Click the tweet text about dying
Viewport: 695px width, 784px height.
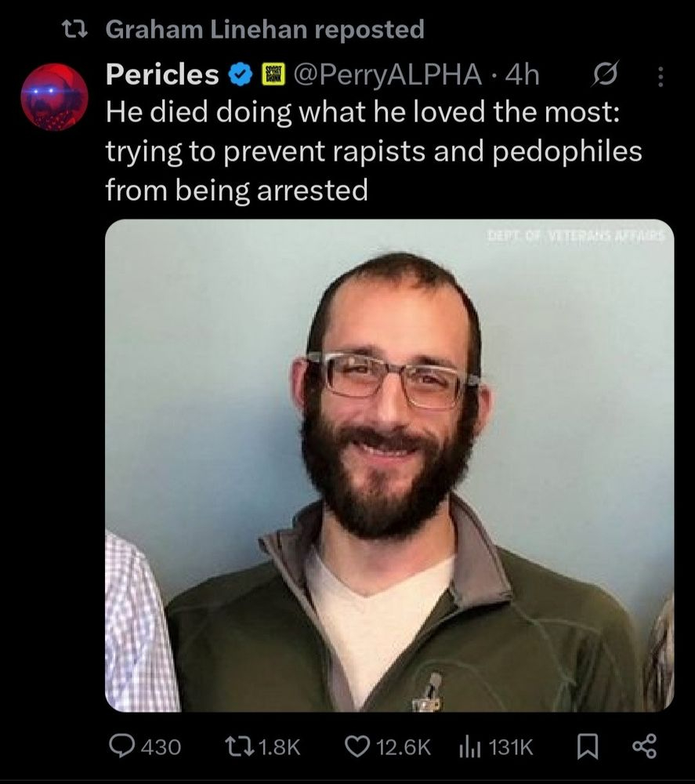(x=374, y=151)
